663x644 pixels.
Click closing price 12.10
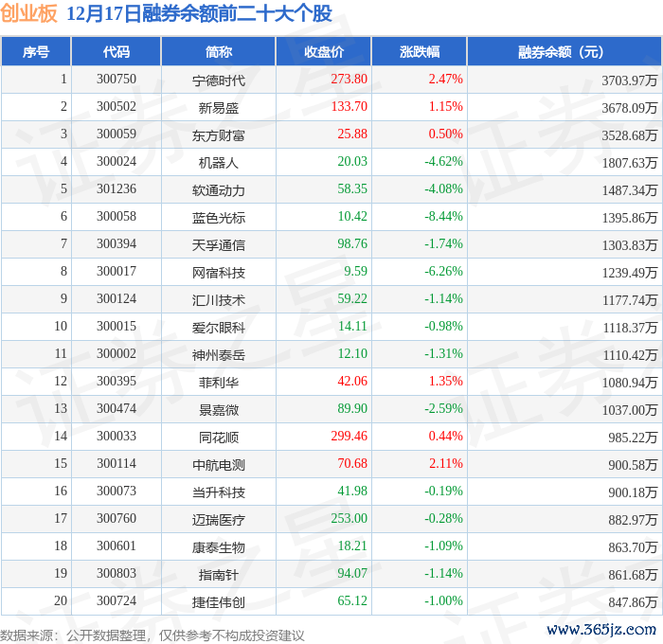(352, 354)
